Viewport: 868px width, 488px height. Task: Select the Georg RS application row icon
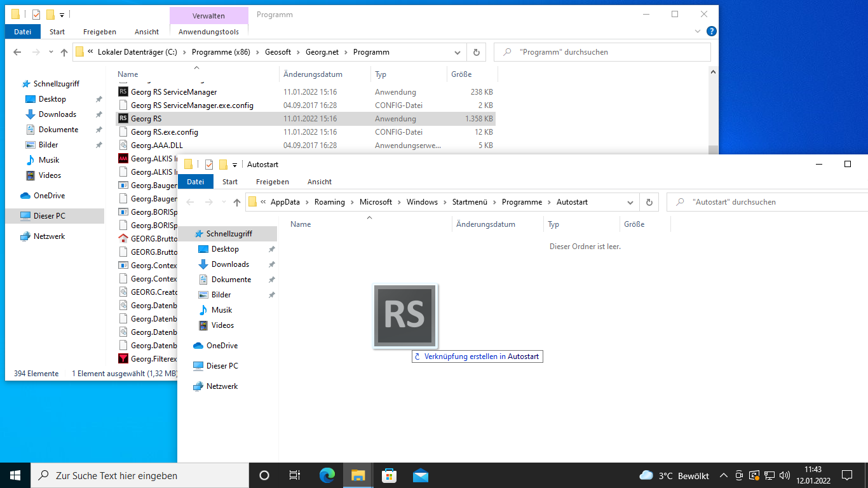[x=123, y=119]
